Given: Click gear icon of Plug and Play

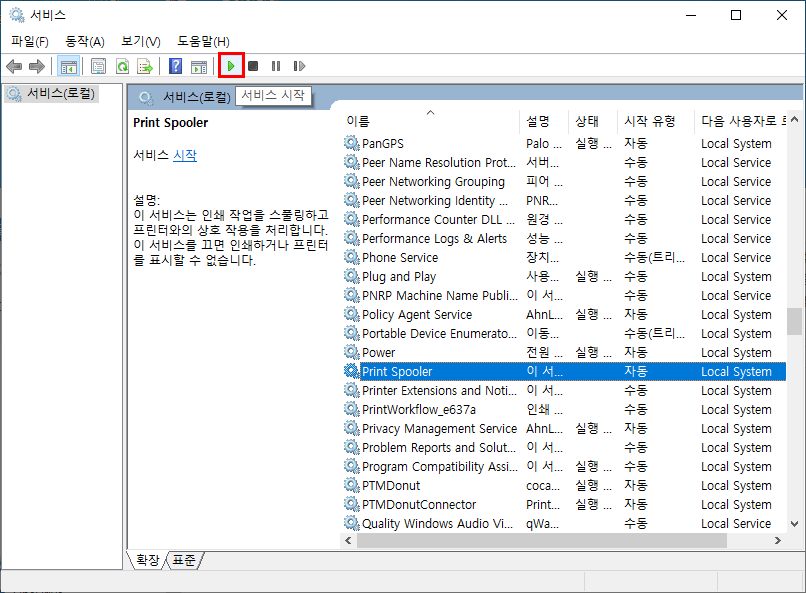Looking at the screenshot, I should 352,276.
